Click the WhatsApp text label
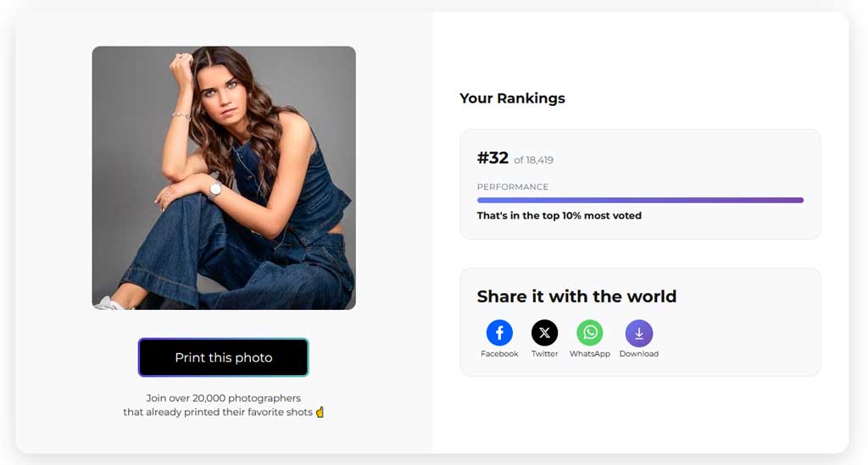This screenshot has width=868, height=465. point(589,354)
